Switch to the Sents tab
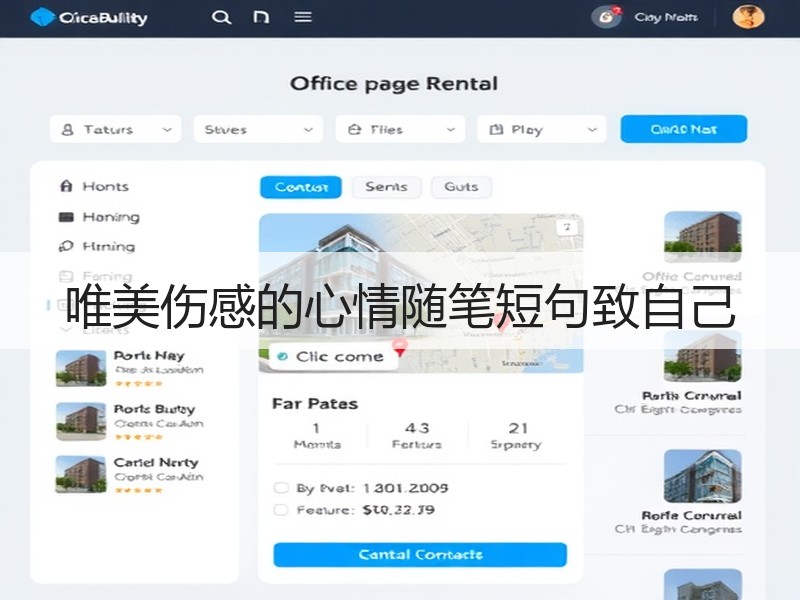 (x=386, y=187)
